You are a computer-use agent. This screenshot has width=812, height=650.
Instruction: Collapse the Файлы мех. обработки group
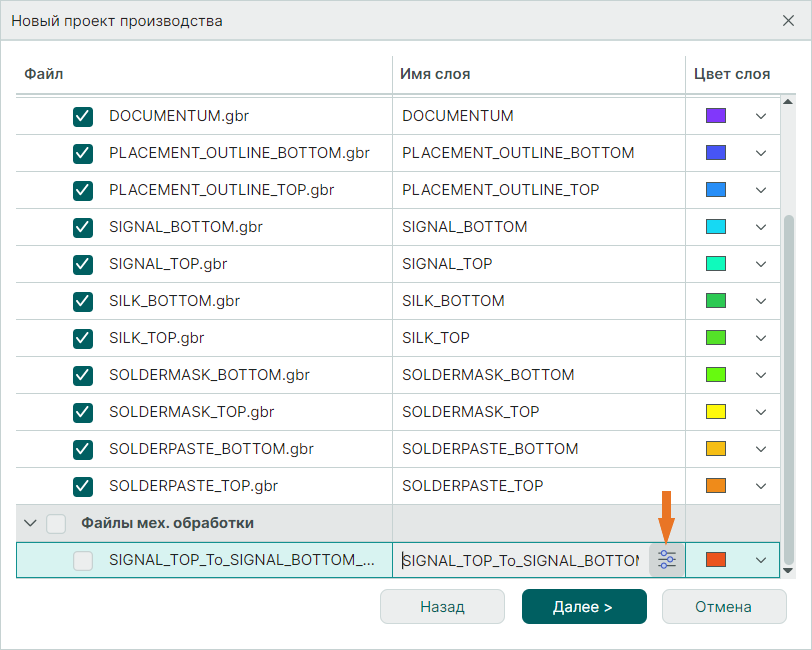pos(30,523)
